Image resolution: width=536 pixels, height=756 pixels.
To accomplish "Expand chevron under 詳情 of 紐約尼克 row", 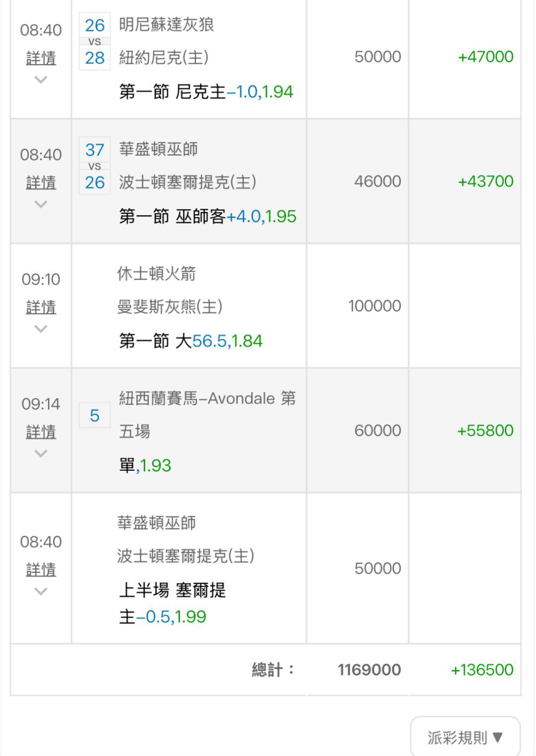I will [x=41, y=79].
